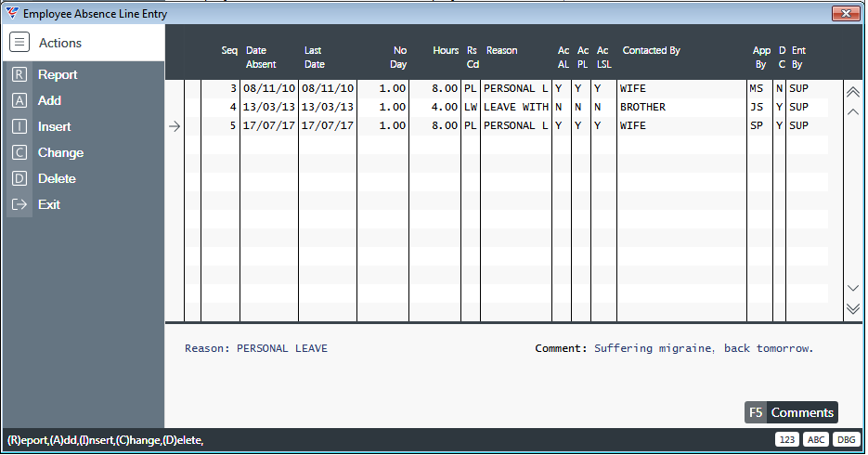Select the Change action

[x=61, y=152]
